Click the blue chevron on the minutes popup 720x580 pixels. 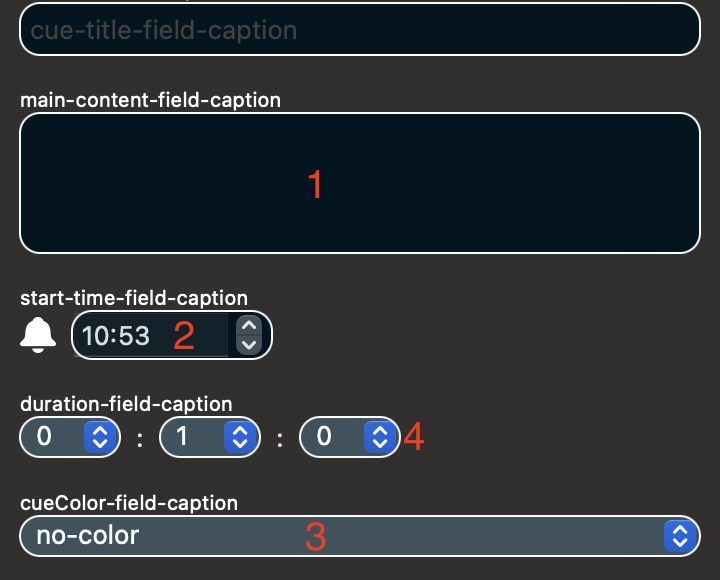click(x=240, y=437)
